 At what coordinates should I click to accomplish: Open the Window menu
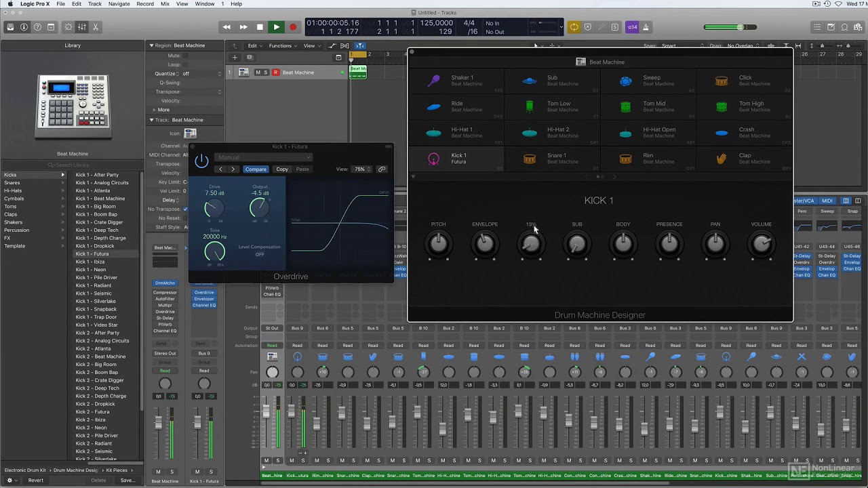point(205,4)
